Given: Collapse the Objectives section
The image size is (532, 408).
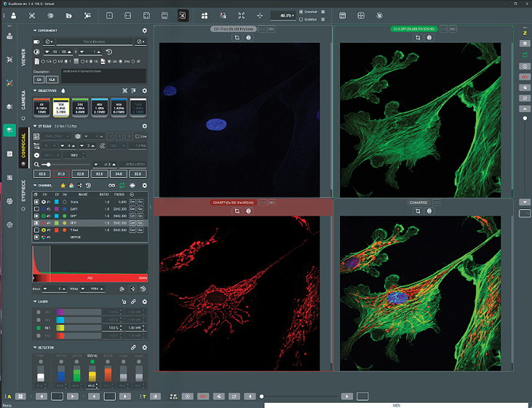Looking at the screenshot, I should coord(36,90).
